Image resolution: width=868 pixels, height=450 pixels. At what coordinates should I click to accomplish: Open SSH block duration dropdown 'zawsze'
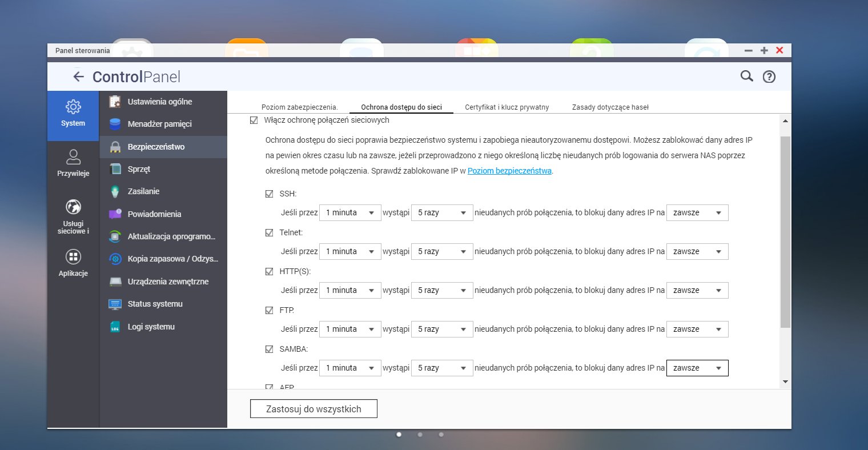[697, 212]
